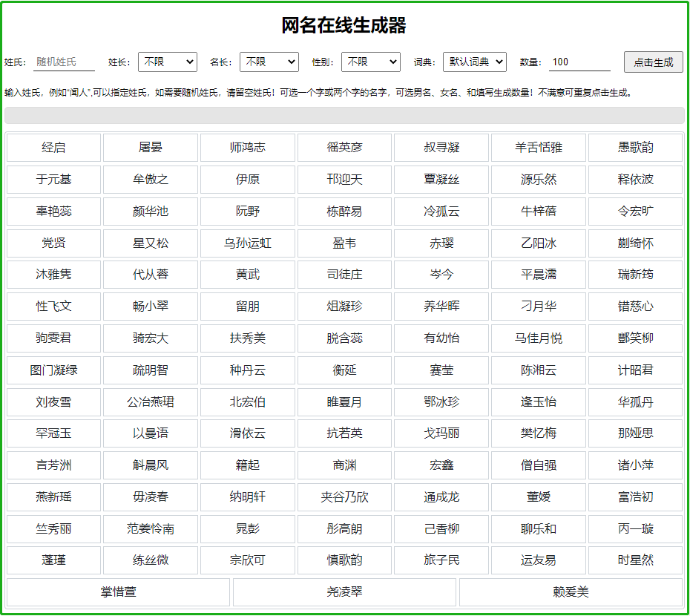Image resolution: width=690 pixels, height=616 pixels.
Task: Select the name 戈玛丽
Action: pyautogui.click(x=441, y=433)
